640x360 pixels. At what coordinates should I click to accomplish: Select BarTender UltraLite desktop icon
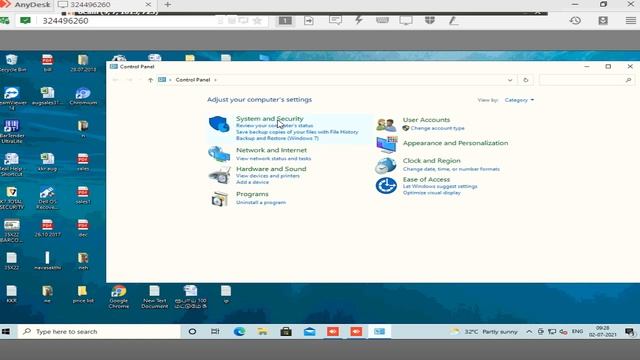[x=12, y=131]
